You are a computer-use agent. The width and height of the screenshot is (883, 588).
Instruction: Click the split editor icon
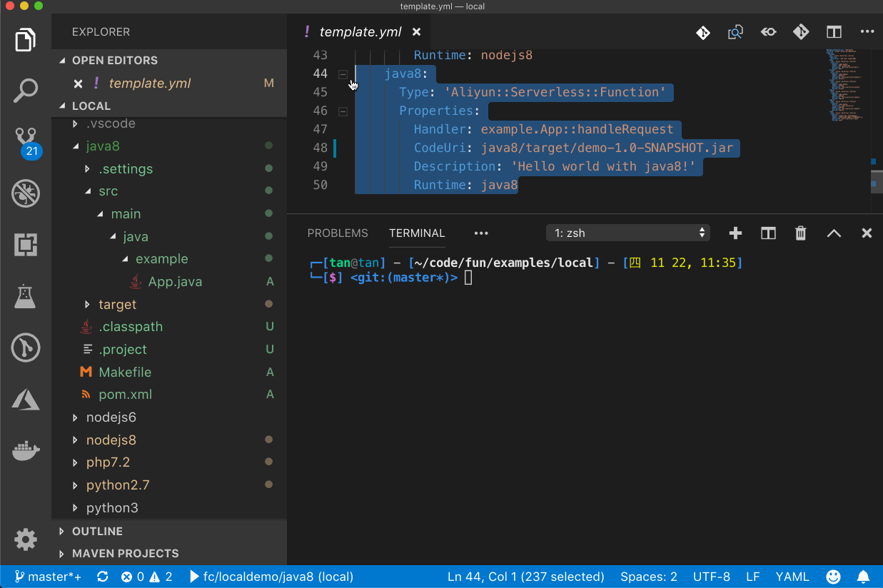[833, 32]
